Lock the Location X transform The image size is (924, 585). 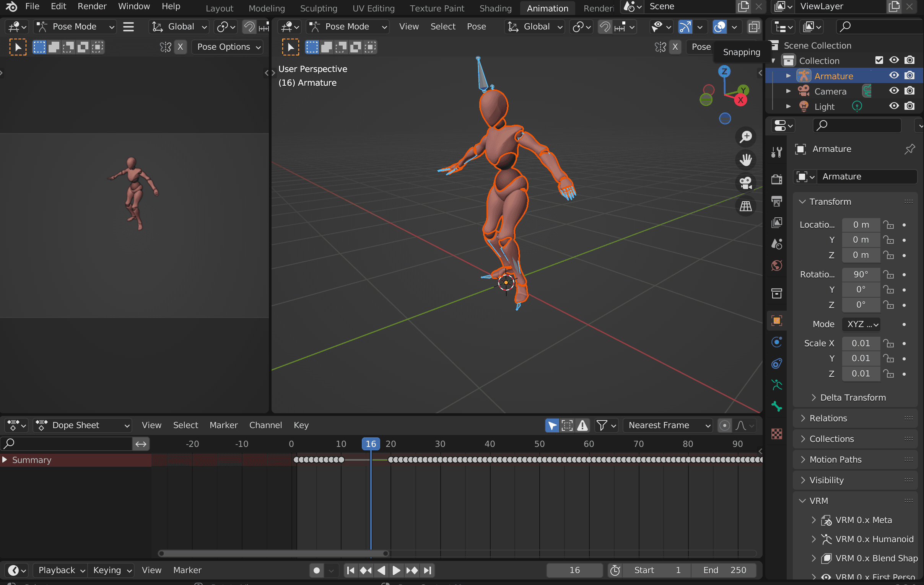tap(888, 225)
